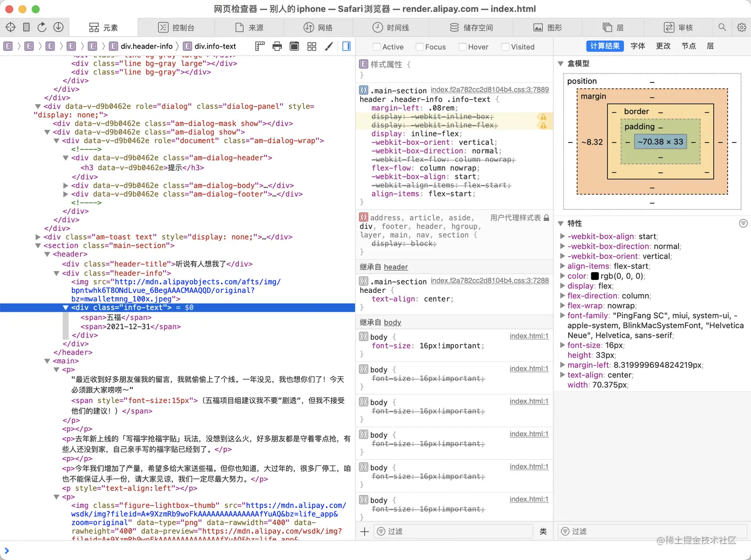
Task: Click the console prompt chevron at bottom
Action: pyautogui.click(x=6, y=551)
